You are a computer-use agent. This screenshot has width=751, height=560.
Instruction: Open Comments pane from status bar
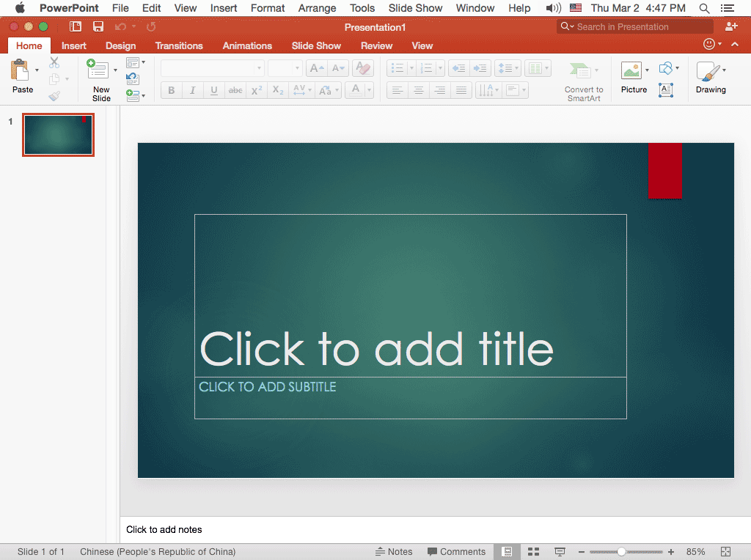456,551
